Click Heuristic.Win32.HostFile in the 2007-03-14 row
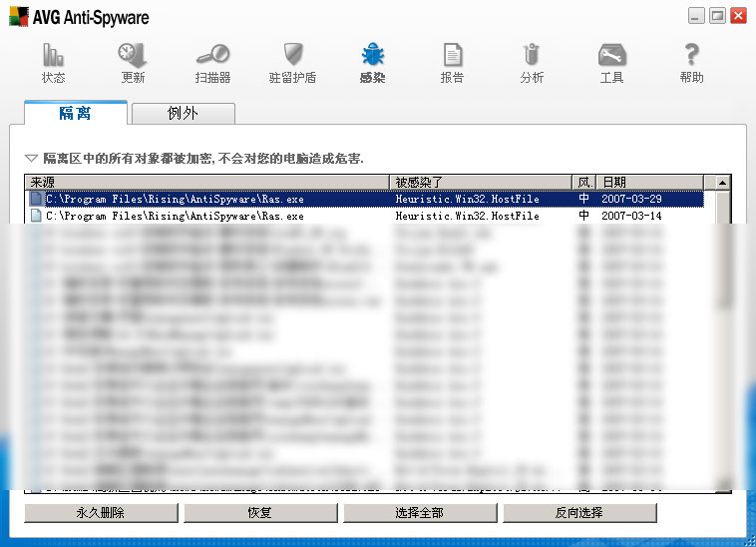 pyautogui.click(x=467, y=216)
